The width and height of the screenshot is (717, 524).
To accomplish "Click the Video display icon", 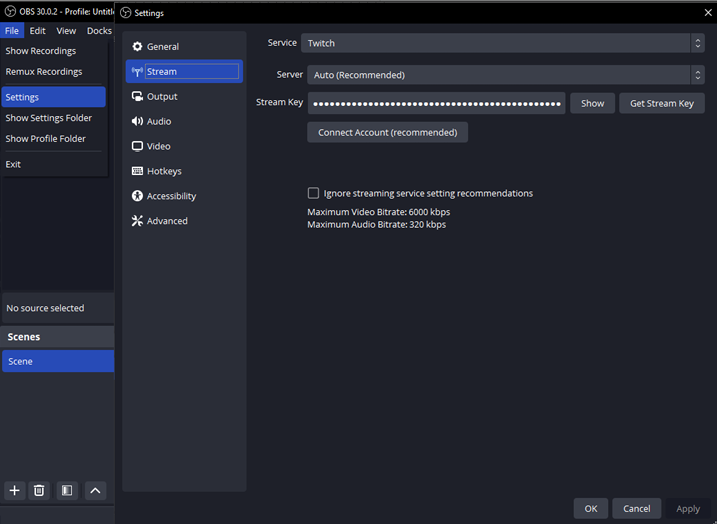I will coord(137,146).
